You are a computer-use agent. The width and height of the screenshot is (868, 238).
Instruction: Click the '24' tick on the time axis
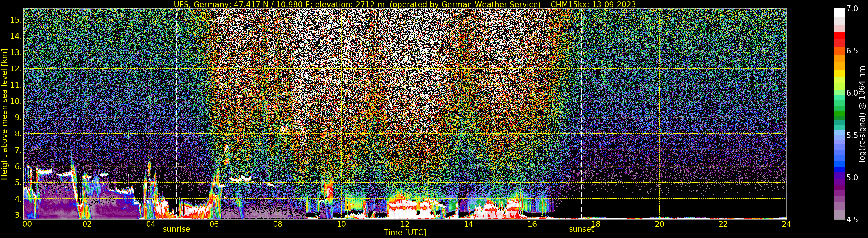point(786,224)
